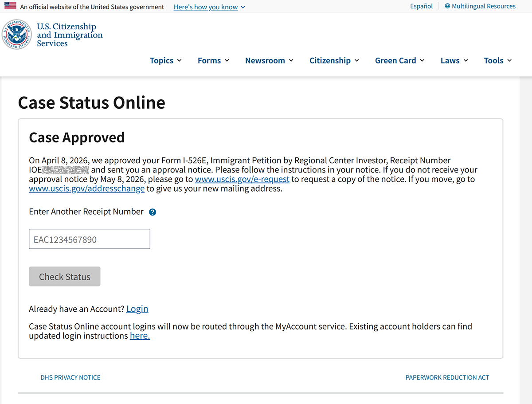532x404 pixels.
Task: Click the Check Status button
Action: coord(65,276)
